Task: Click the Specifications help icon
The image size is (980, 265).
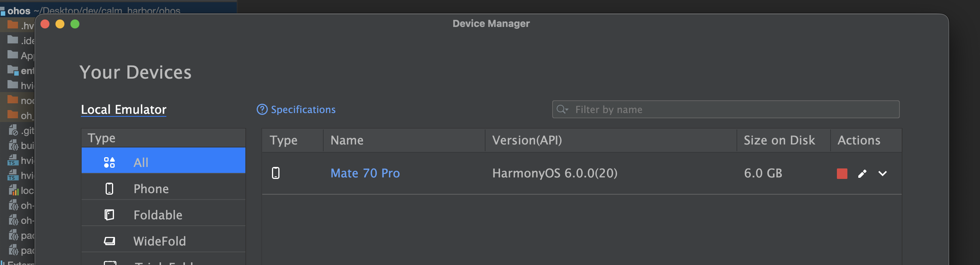Action: tap(262, 110)
